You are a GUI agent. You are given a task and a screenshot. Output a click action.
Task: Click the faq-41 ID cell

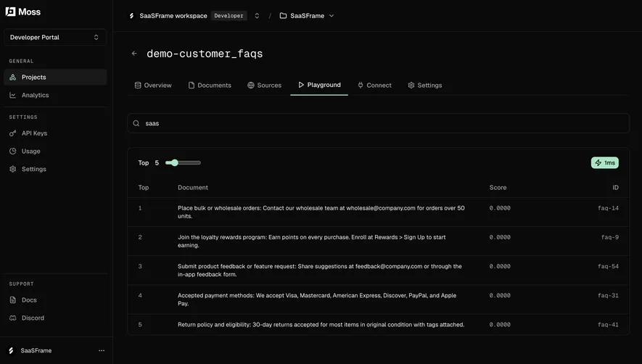tap(608, 325)
